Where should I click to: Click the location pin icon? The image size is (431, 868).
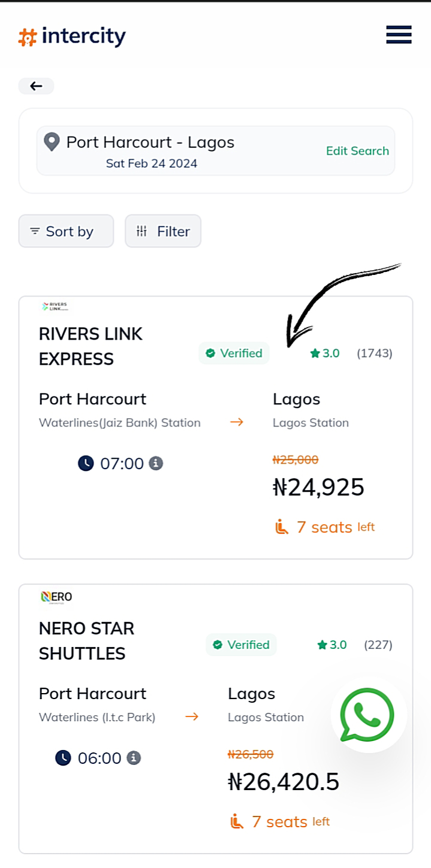click(52, 143)
